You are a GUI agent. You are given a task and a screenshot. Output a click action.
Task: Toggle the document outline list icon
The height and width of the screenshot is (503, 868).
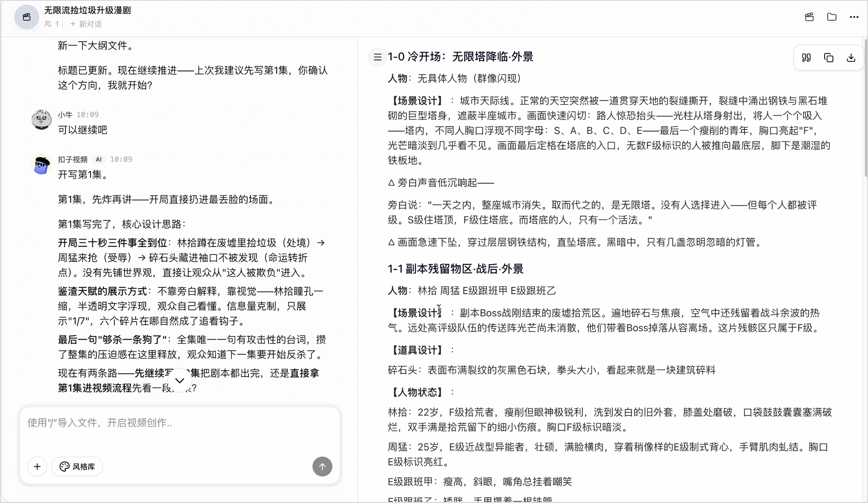coord(378,57)
